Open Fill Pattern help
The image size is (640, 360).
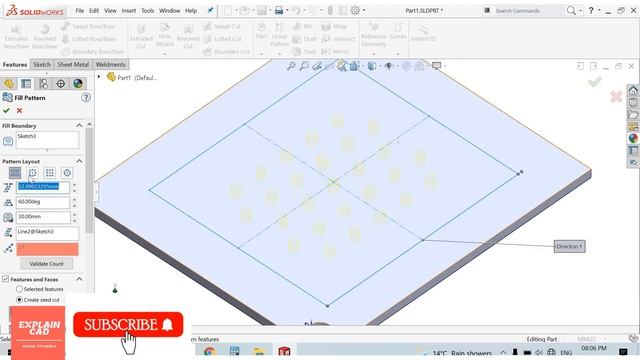coord(86,98)
